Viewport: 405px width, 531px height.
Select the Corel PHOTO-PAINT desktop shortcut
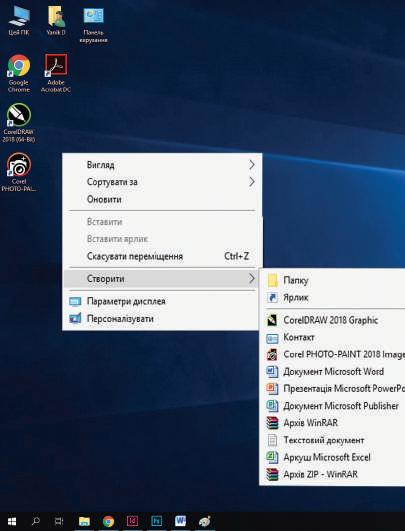pos(19,172)
